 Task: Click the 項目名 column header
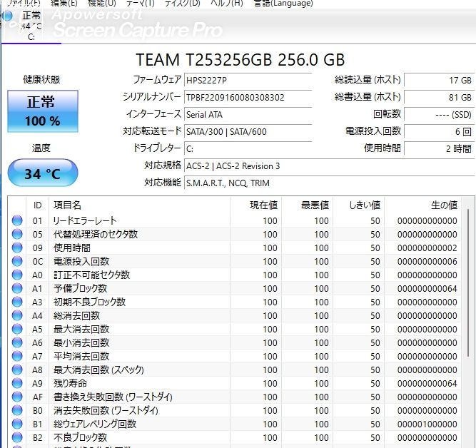click(68, 205)
